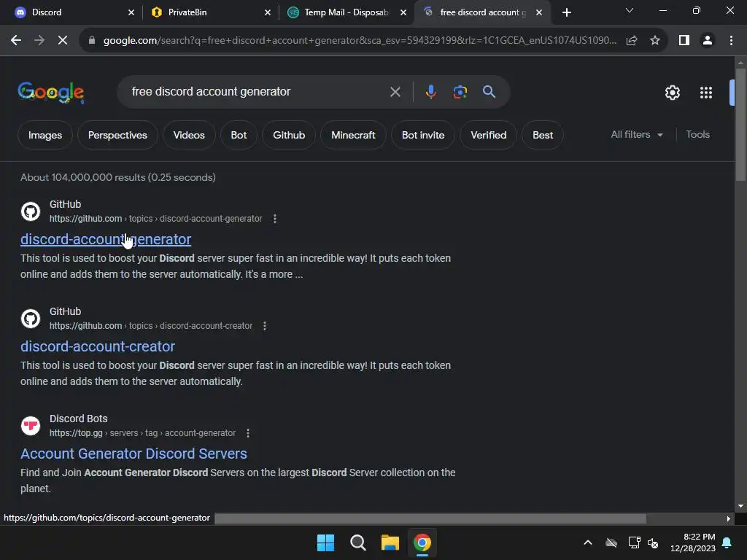Viewport: 747px width, 560px height.
Task: Click the magnifier search button
Action: point(489,91)
